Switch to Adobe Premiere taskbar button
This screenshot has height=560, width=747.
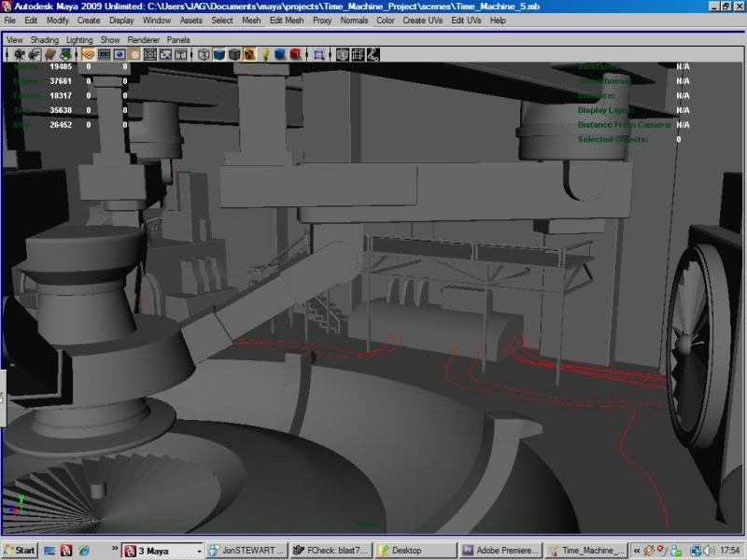501,550
